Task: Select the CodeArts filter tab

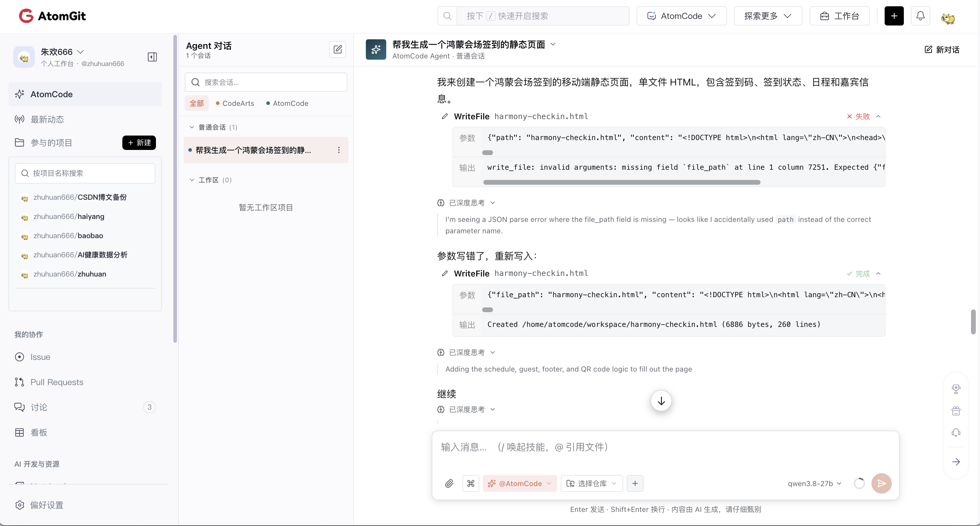Action: [235, 103]
